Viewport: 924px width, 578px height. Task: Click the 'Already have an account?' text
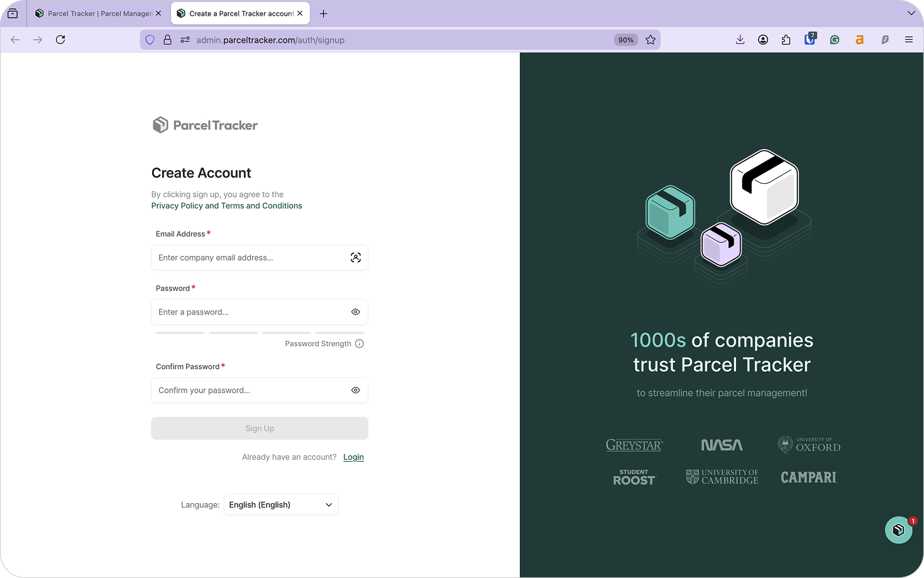coord(289,457)
